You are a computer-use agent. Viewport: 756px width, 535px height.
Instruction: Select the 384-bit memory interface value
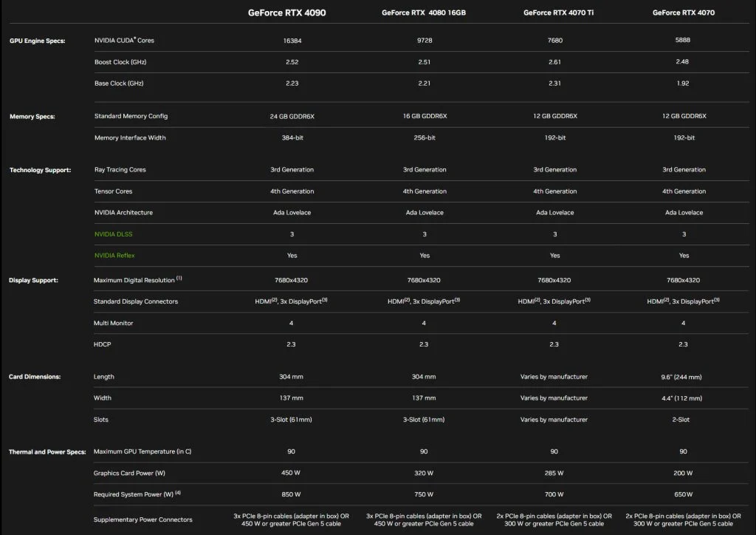tap(292, 138)
